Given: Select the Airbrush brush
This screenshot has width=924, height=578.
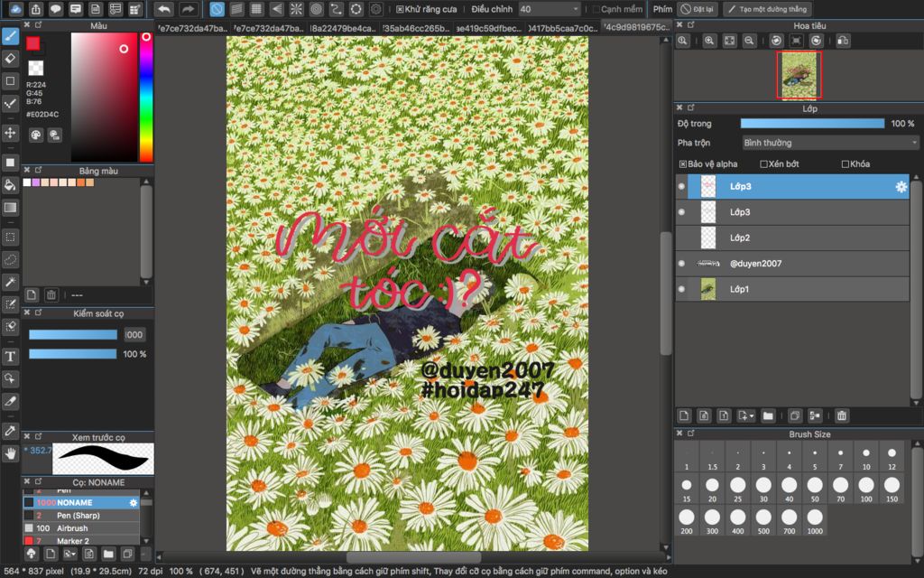Looking at the screenshot, I should [x=81, y=528].
